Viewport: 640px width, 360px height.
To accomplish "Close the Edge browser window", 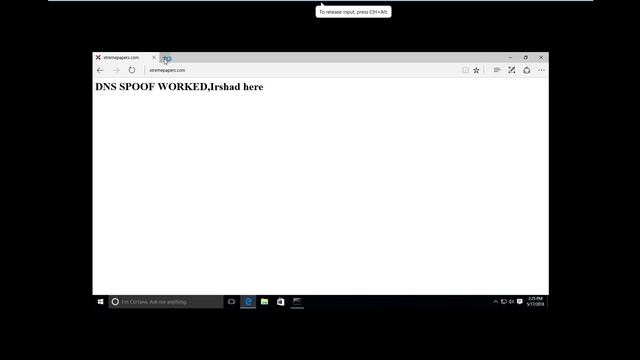I will coord(541,58).
